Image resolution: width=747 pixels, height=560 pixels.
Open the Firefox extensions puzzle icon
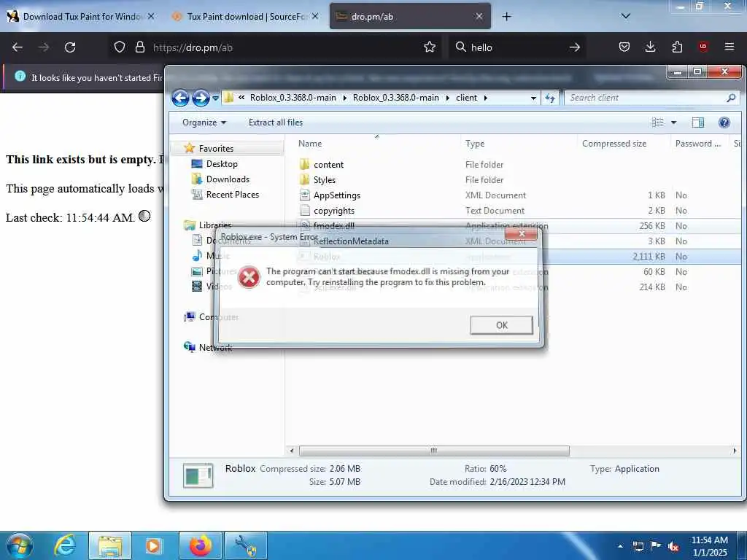click(x=677, y=47)
